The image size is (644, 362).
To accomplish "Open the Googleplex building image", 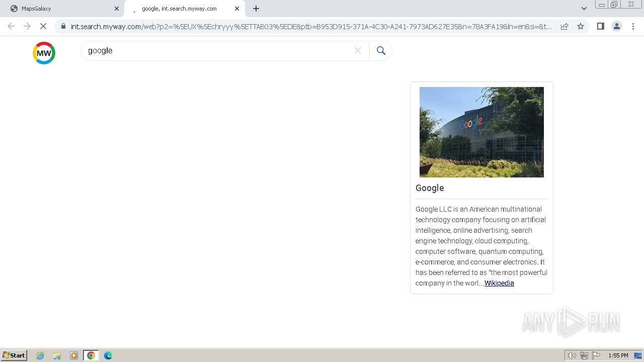I will coord(481,132).
